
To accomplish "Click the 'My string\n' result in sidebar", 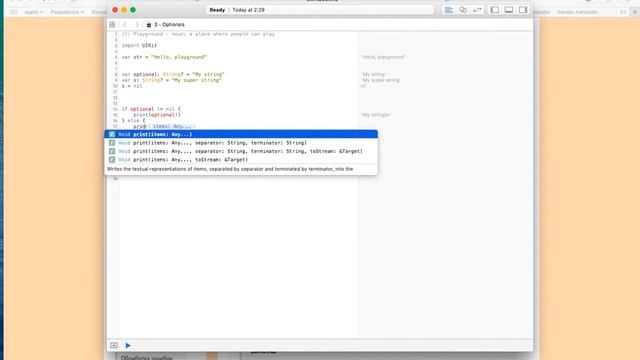I will [376, 115].
